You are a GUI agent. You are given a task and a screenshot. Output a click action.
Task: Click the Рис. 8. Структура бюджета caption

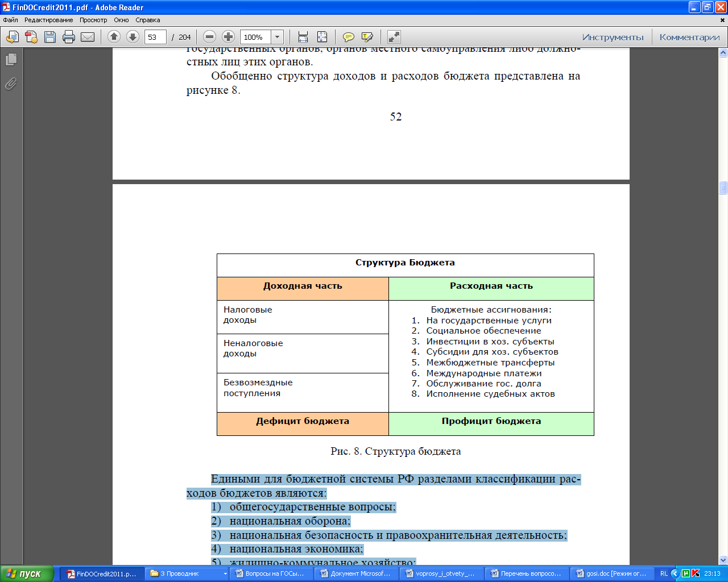(x=396, y=451)
